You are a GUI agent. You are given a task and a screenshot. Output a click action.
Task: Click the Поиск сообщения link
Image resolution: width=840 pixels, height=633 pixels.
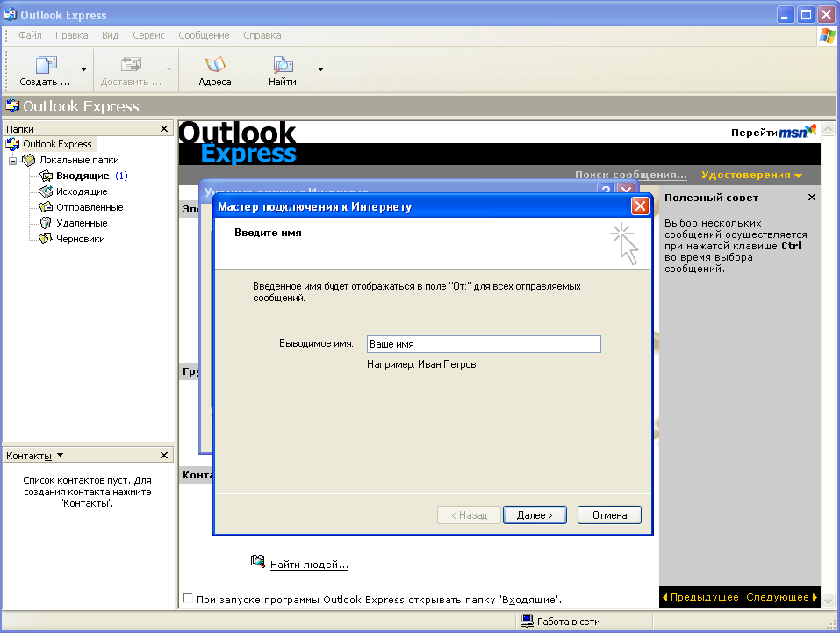point(630,175)
